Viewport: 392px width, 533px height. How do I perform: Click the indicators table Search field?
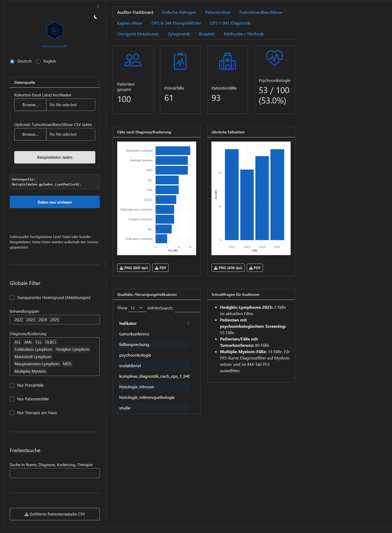tap(188, 308)
